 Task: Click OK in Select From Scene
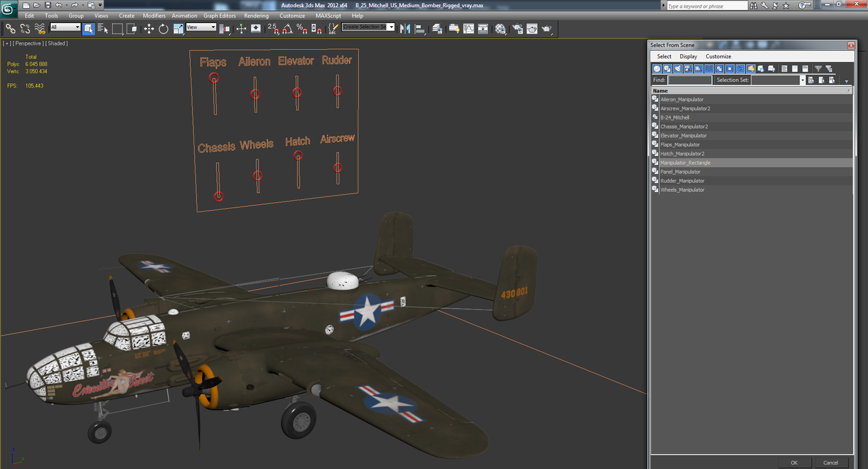[794, 463]
